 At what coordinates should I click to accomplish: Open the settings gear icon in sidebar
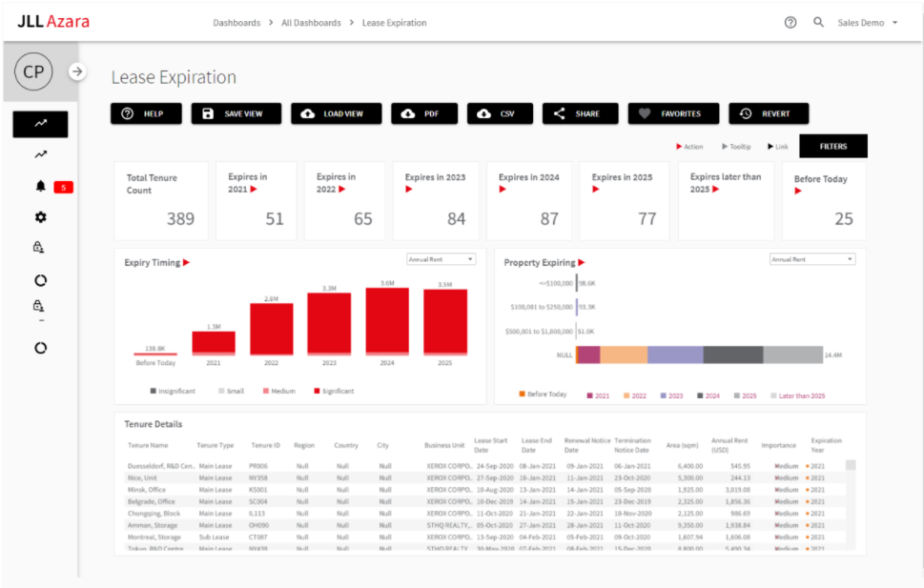(x=40, y=217)
